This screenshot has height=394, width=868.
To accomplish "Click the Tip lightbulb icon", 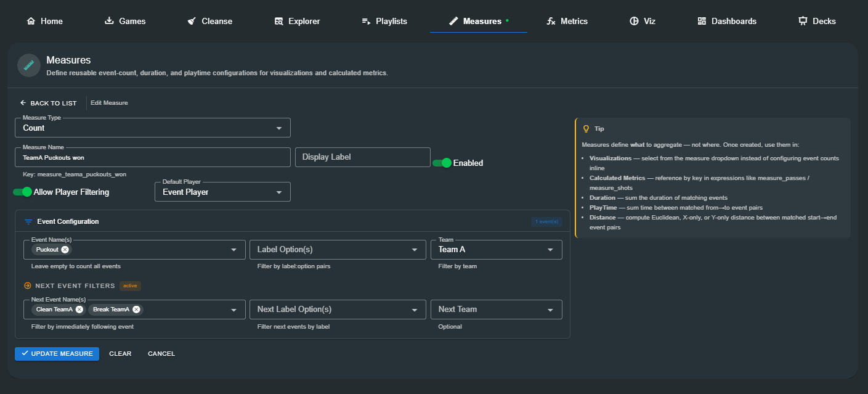I will pyautogui.click(x=586, y=129).
